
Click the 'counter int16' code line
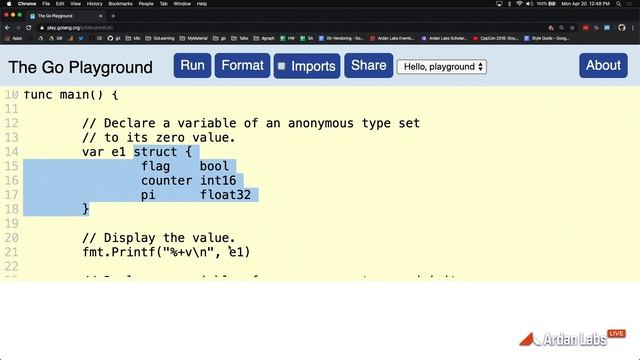(189, 180)
